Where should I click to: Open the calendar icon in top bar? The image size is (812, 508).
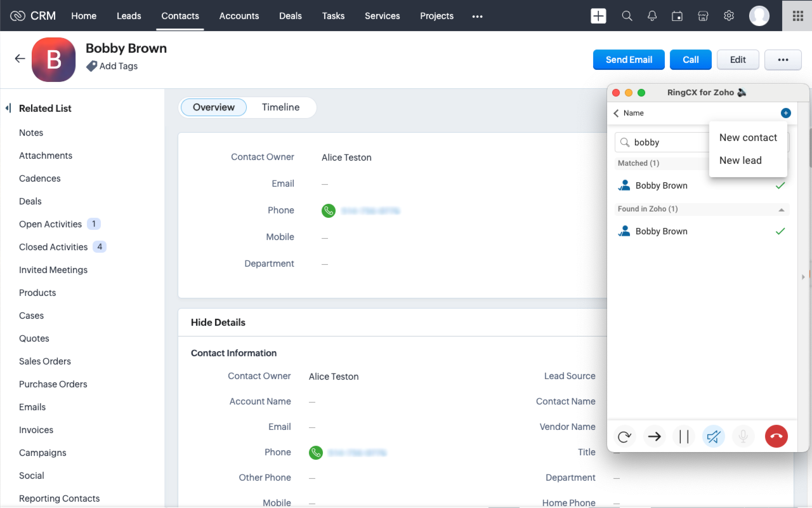(678, 16)
